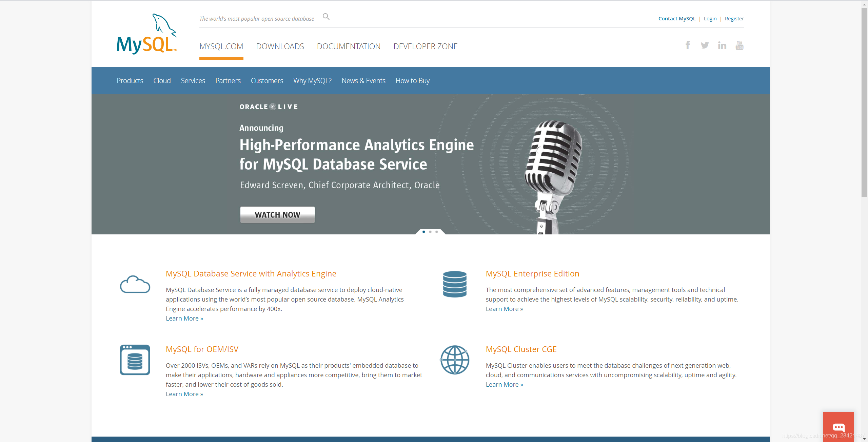The width and height of the screenshot is (868, 442).
Task: Open the Twitter bird icon
Action: (x=705, y=45)
